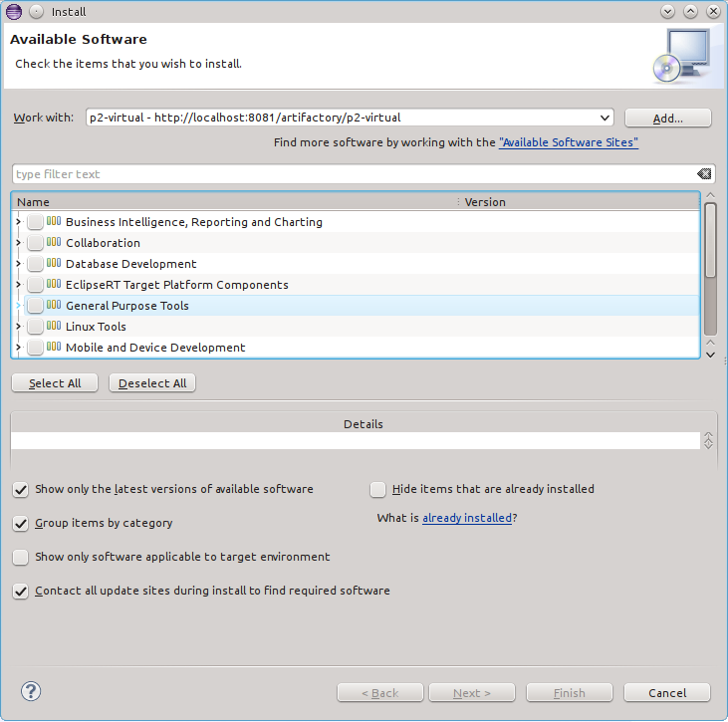Check the Linux Tools category box
The image size is (728, 722).
[35, 327]
